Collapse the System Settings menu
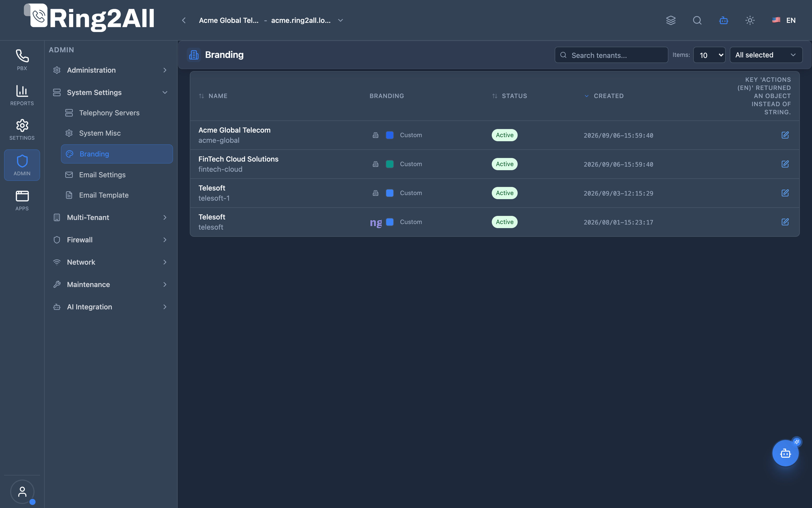The width and height of the screenshot is (812, 508). tap(110, 92)
